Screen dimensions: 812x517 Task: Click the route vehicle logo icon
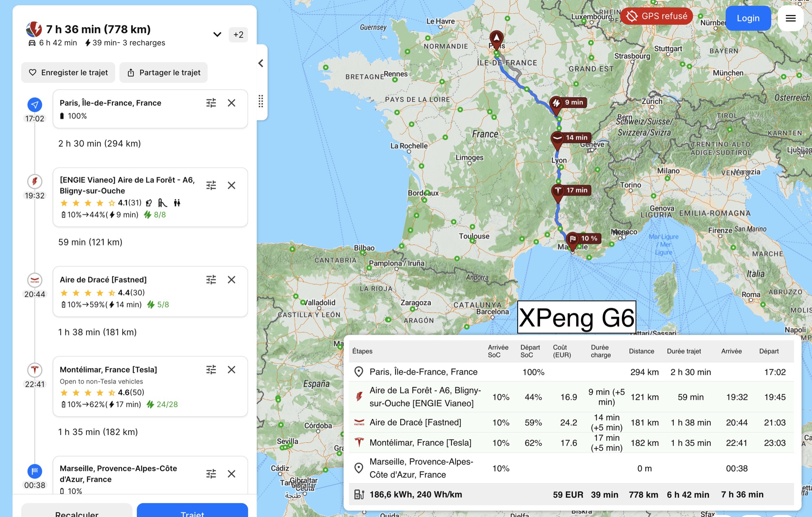click(x=34, y=29)
